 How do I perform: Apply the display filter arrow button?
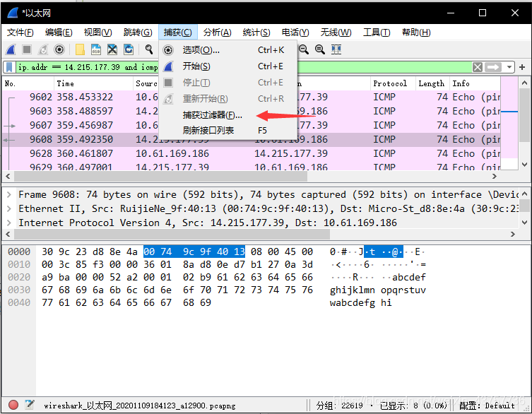pyautogui.click(x=493, y=67)
